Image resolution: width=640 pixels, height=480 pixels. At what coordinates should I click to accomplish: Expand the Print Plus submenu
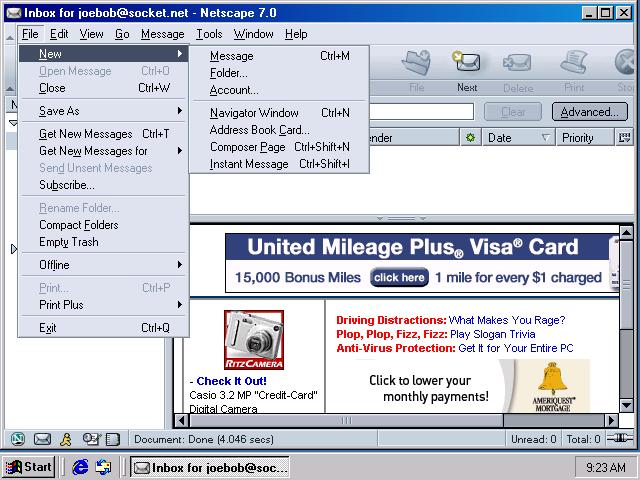(180, 304)
